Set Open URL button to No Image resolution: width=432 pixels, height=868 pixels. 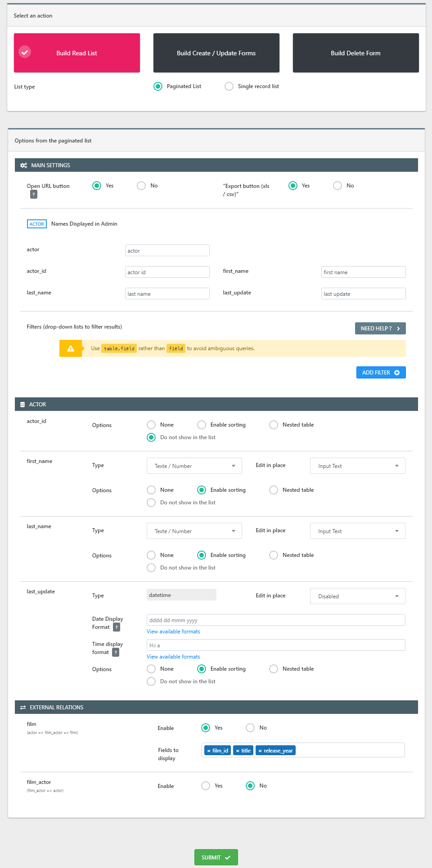coord(141,186)
